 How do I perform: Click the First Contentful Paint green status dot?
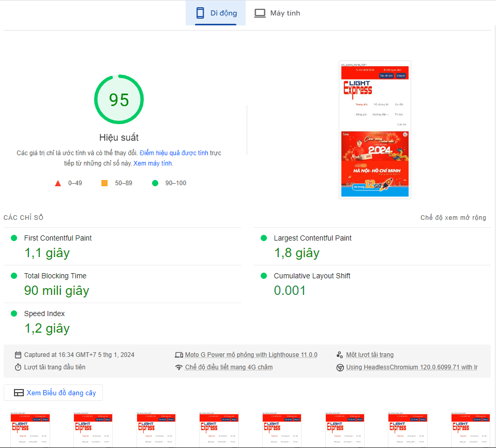pyautogui.click(x=14, y=238)
